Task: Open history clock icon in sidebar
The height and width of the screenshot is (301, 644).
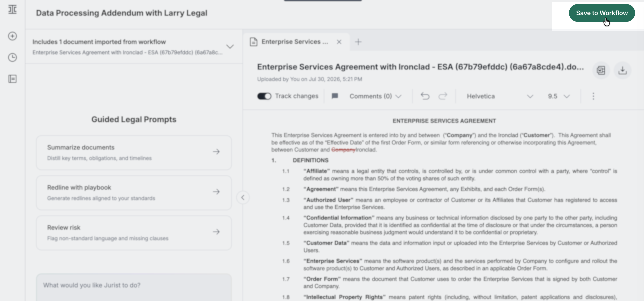Action: (12, 57)
